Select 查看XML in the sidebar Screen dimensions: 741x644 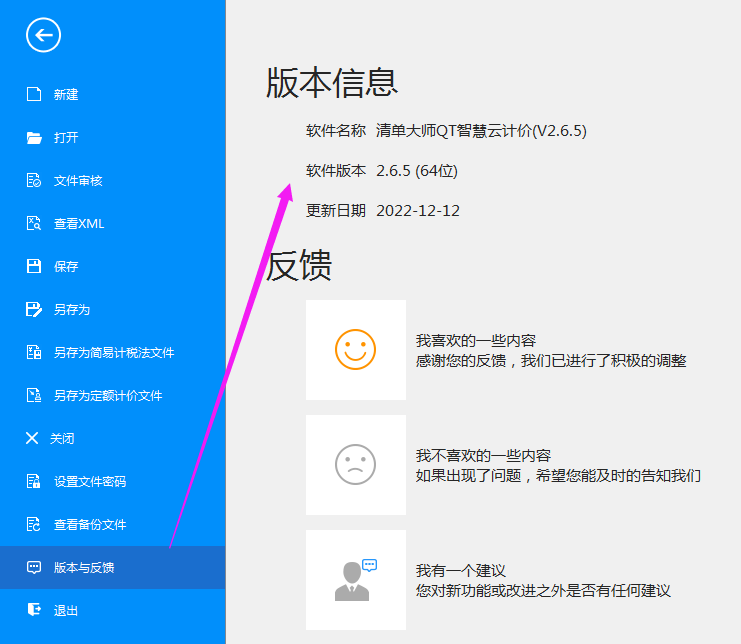112,223
